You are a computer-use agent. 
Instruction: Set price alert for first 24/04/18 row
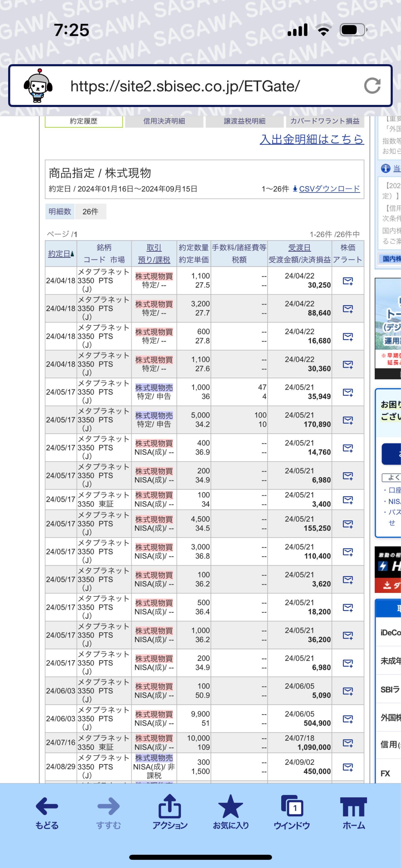348,281
